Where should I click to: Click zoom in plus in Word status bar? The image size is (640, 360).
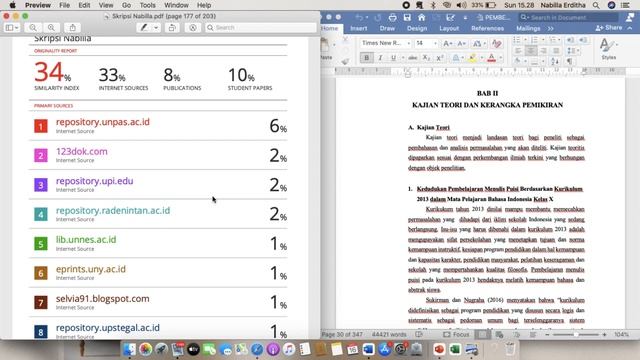pos(604,335)
